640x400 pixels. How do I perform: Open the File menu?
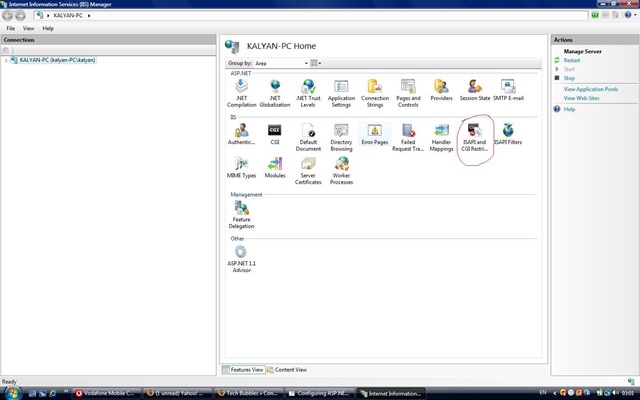[x=11, y=29]
